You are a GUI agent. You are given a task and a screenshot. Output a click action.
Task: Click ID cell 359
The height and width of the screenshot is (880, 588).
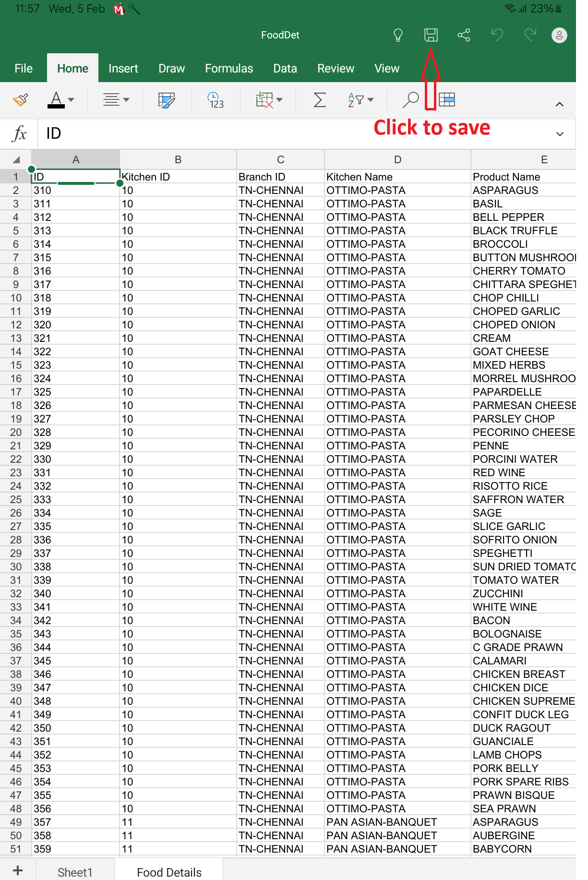(x=76, y=849)
